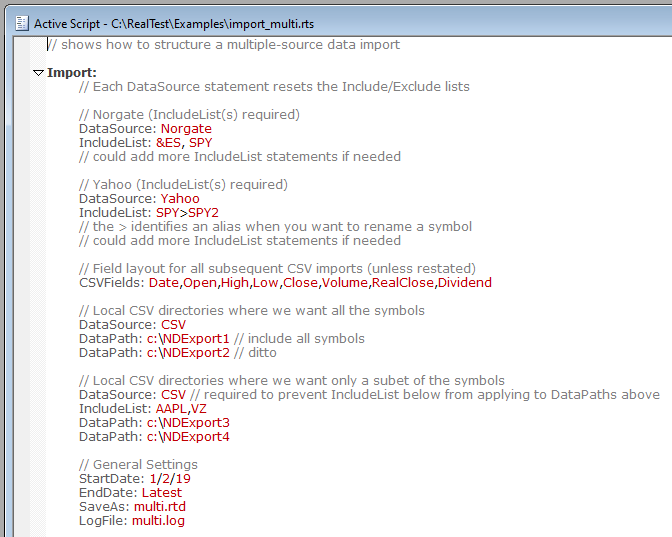Place cursor on &ES, SPY include list
The width and height of the screenshot is (672, 537).
pyautogui.click(x=184, y=143)
